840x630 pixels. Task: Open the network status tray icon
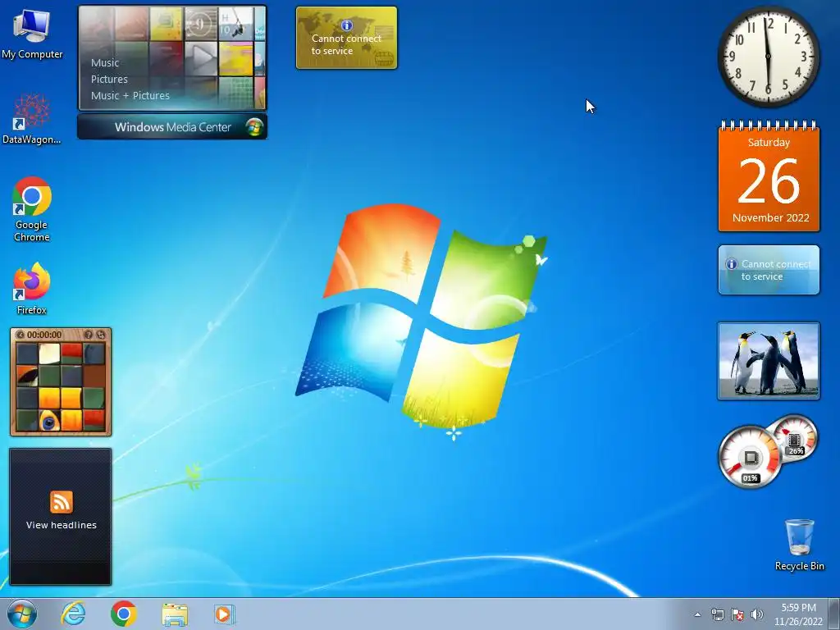coord(717,614)
